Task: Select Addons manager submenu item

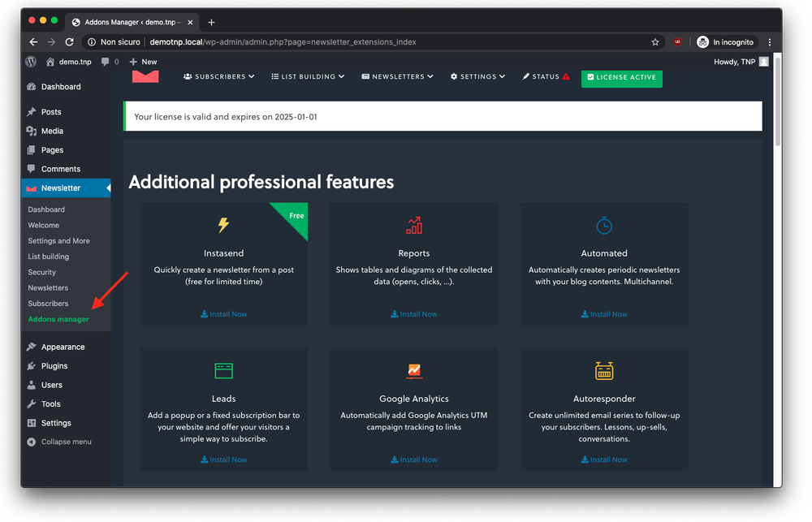Action: 58,319
